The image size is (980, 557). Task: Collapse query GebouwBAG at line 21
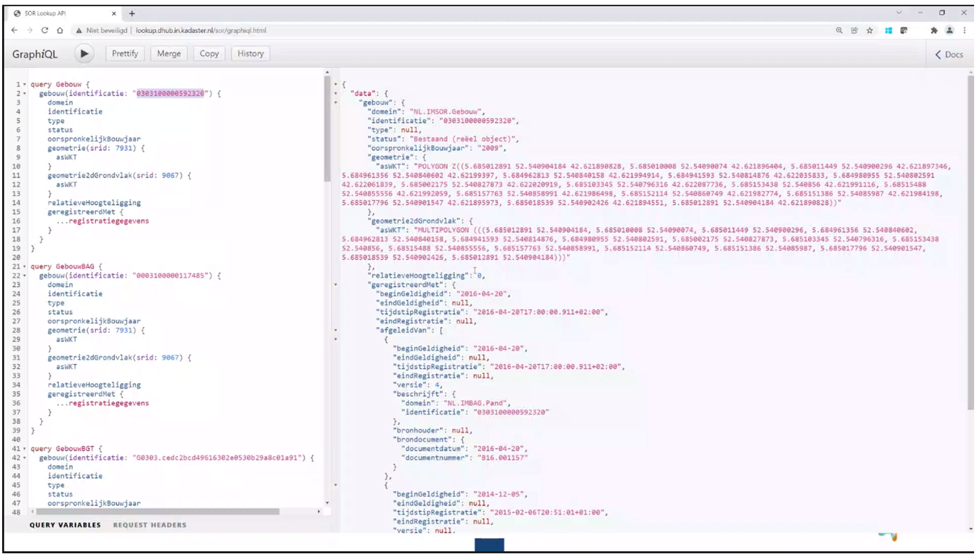coord(24,266)
